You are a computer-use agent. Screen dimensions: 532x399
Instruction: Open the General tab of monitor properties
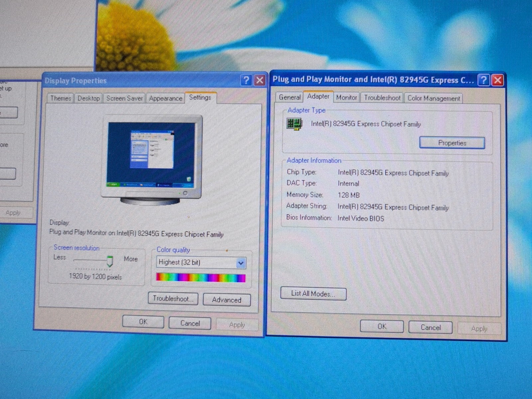point(290,97)
